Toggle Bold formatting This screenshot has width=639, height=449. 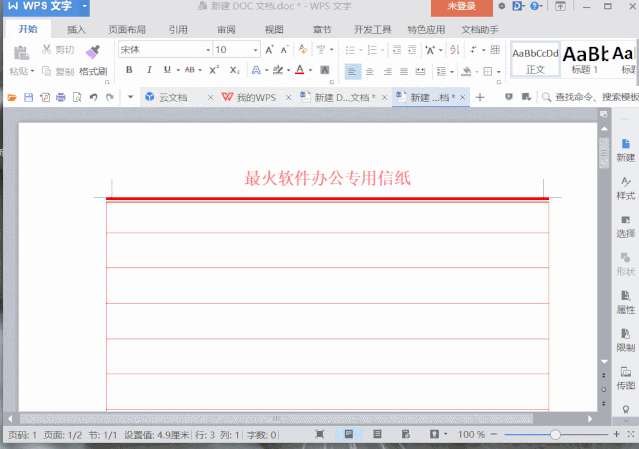click(x=129, y=70)
